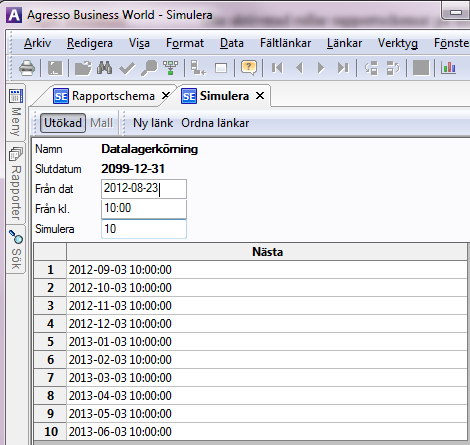Click the name Datalagerkörning
This screenshot has width=470, height=445.
click(150, 149)
